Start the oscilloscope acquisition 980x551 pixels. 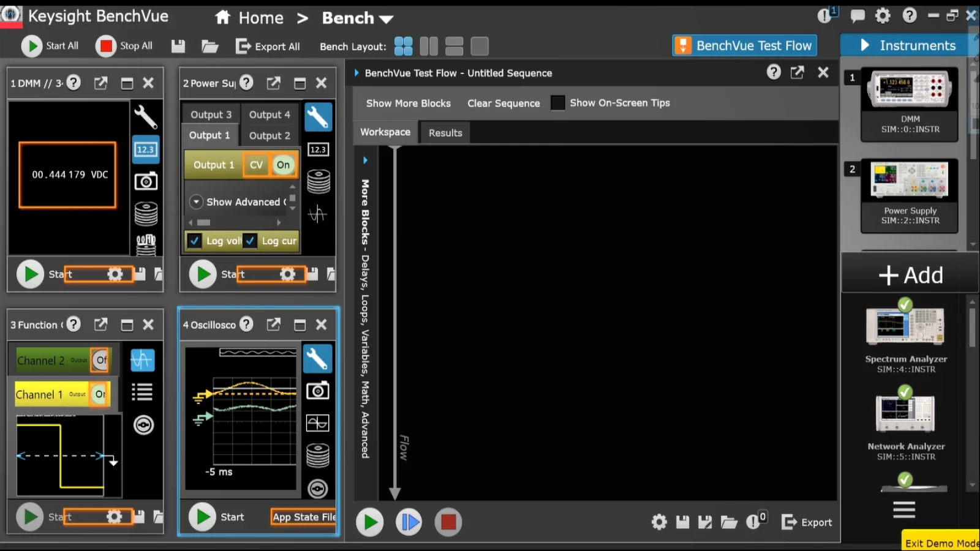pos(202,517)
